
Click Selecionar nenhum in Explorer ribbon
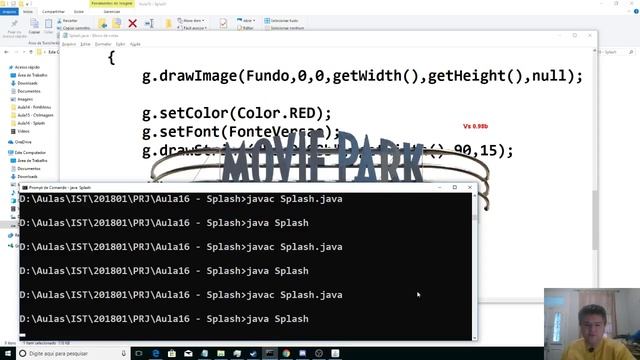tap(284, 28)
